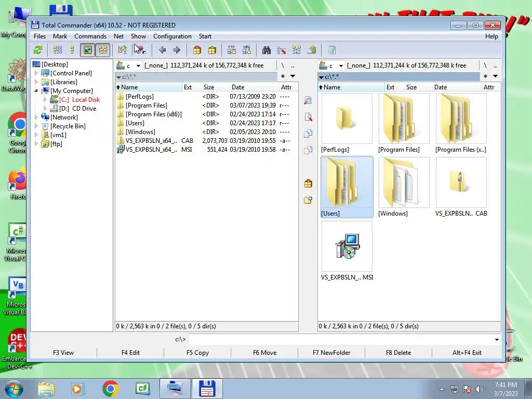Click F7 NewFolder button
This screenshot has height=399, width=532.
coord(331,353)
